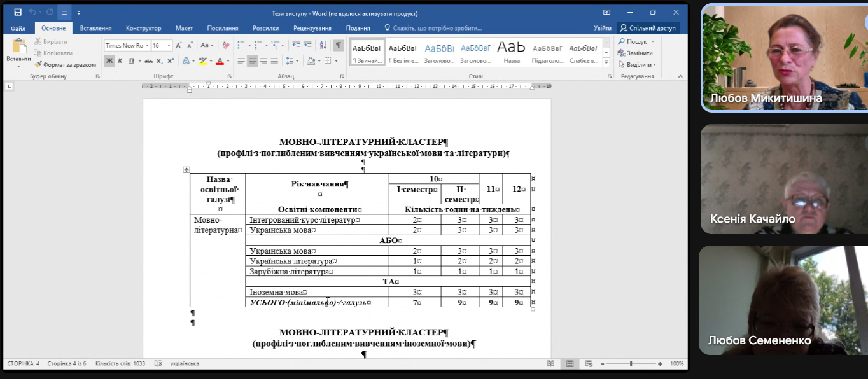
Task: Toggle the show paragraph marks button
Action: (x=339, y=45)
